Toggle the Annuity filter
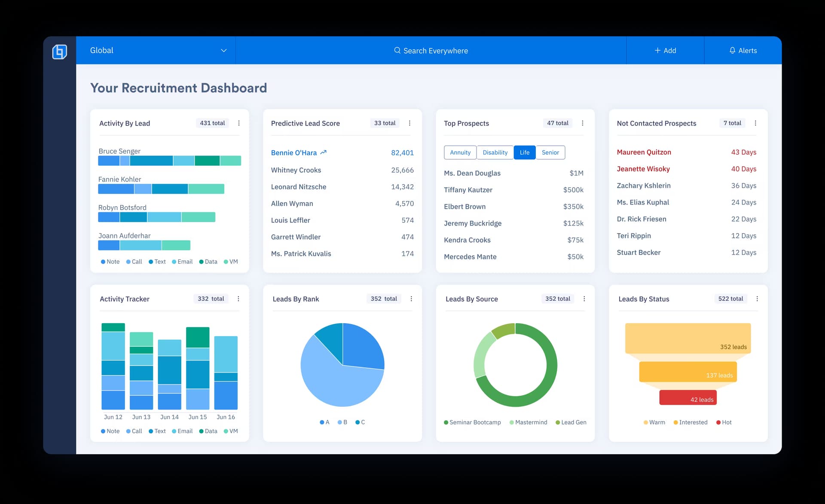Image resolution: width=825 pixels, height=504 pixels. [x=460, y=153]
